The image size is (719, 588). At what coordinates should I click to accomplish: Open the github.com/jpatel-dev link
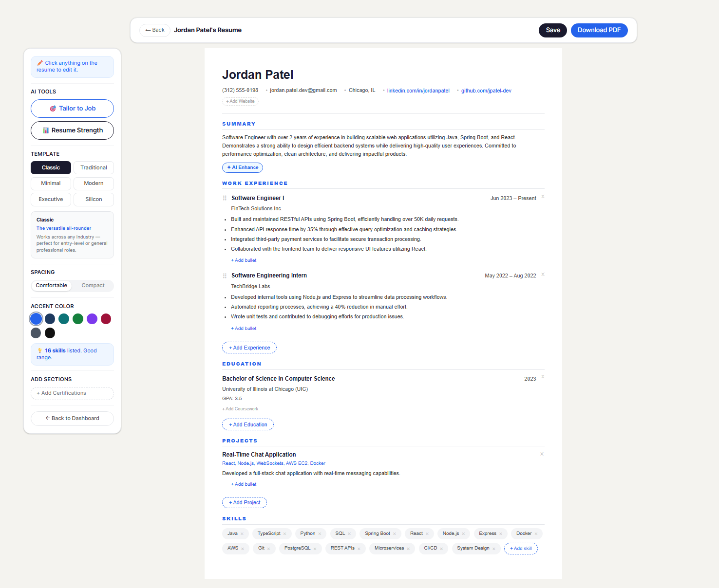[486, 90]
